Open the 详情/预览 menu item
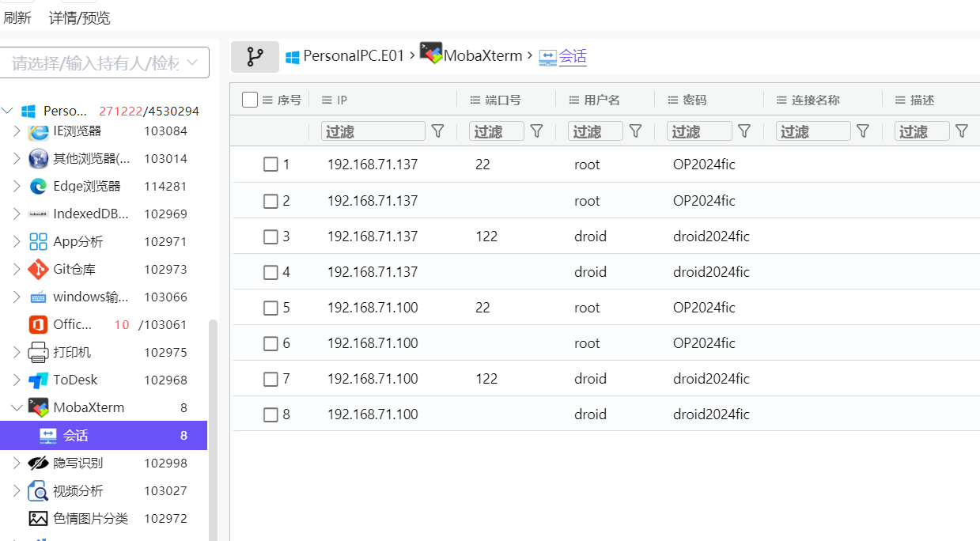The image size is (980, 541). click(80, 18)
